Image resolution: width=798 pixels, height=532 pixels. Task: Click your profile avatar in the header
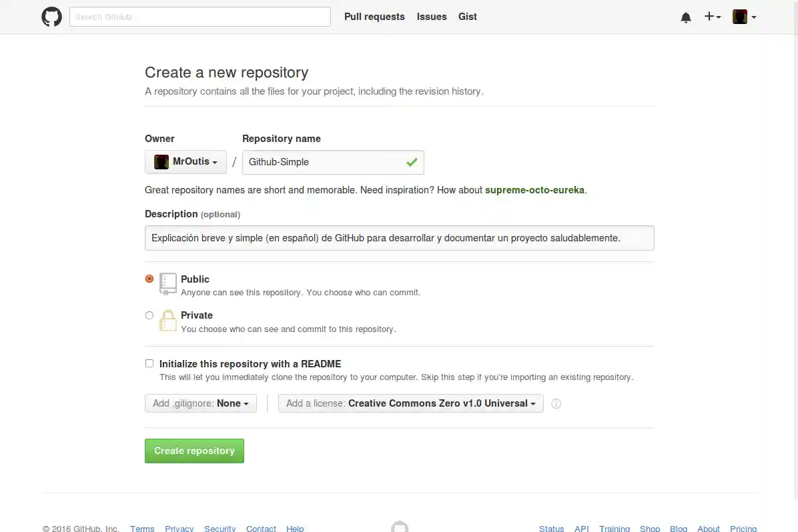(740, 17)
